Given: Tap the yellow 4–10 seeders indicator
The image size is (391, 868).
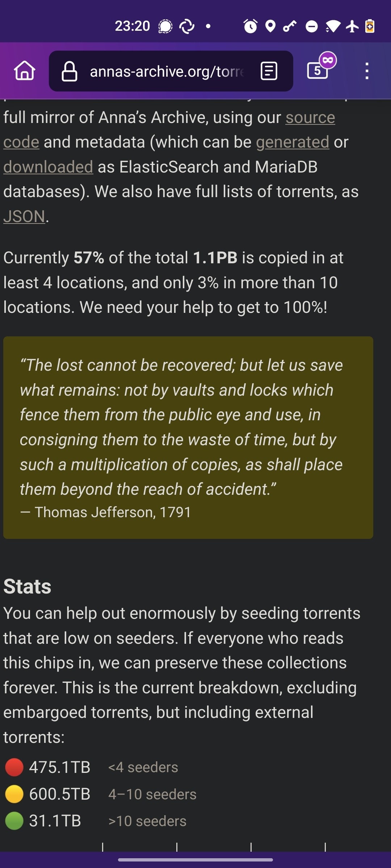Looking at the screenshot, I should [x=14, y=794].
